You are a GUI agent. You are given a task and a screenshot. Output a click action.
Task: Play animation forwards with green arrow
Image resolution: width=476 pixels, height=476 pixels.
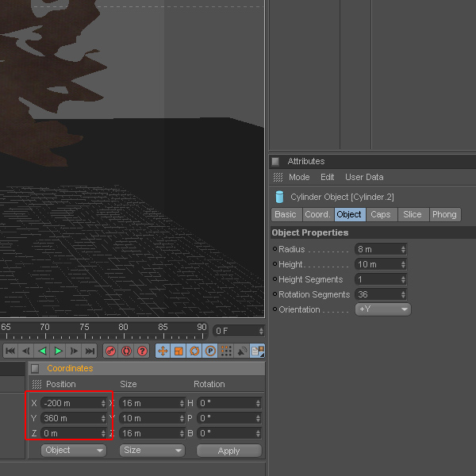pos(58,351)
